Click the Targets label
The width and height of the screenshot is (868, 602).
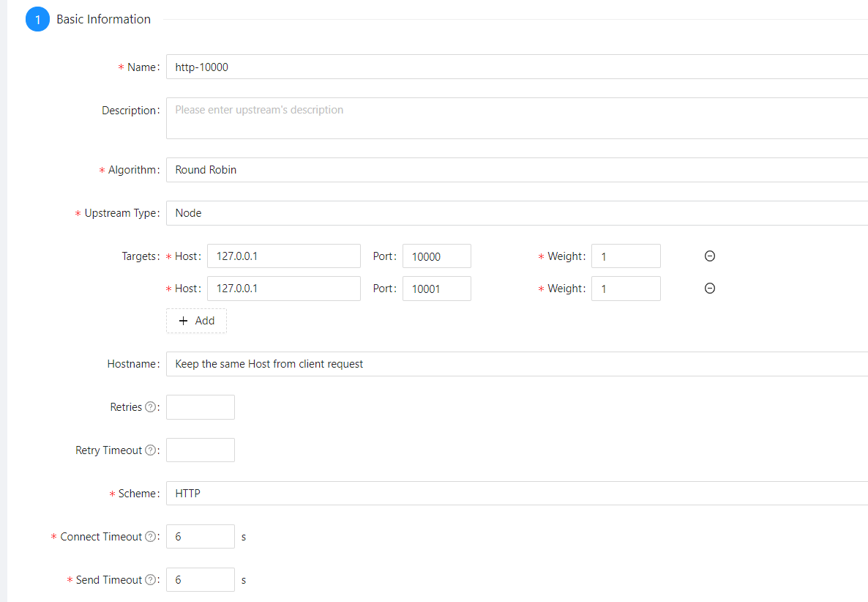pyautogui.click(x=140, y=256)
